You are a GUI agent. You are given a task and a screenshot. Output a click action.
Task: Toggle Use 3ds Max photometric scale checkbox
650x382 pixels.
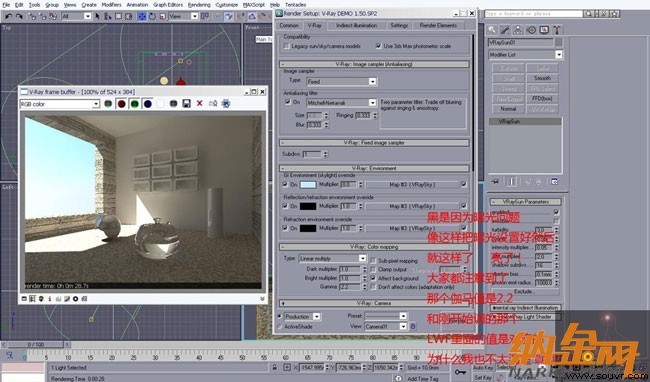click(378, 46)
